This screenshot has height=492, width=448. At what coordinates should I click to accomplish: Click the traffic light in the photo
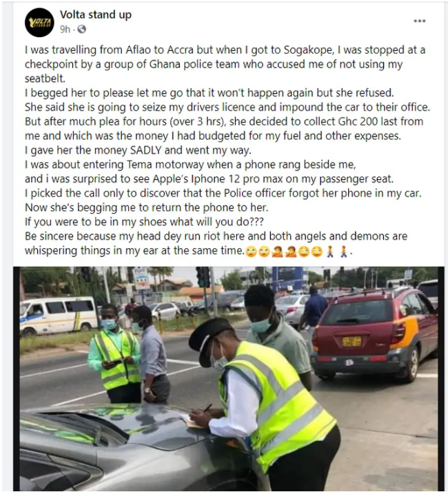(203, 277)
